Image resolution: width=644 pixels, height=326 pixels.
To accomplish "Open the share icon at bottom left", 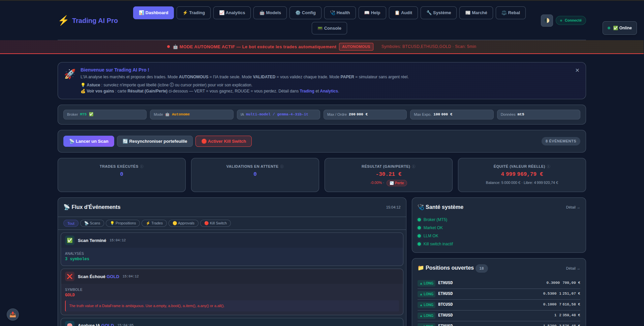I will [x=13, y=315].
